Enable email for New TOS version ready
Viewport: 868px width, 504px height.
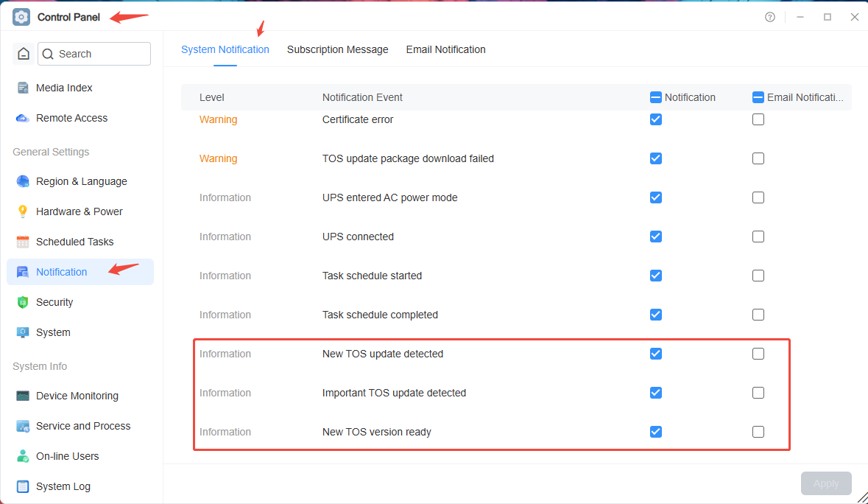(x=758, y=432)
